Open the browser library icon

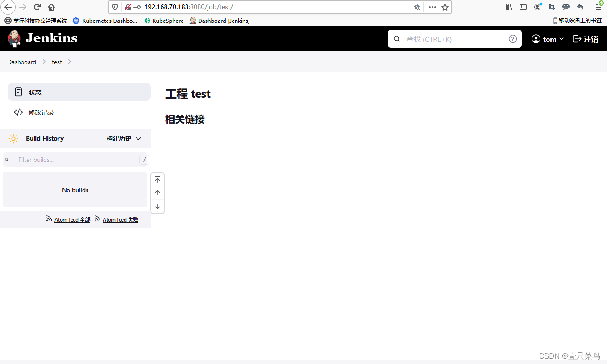pyautogui.click(x=509, y=7)
